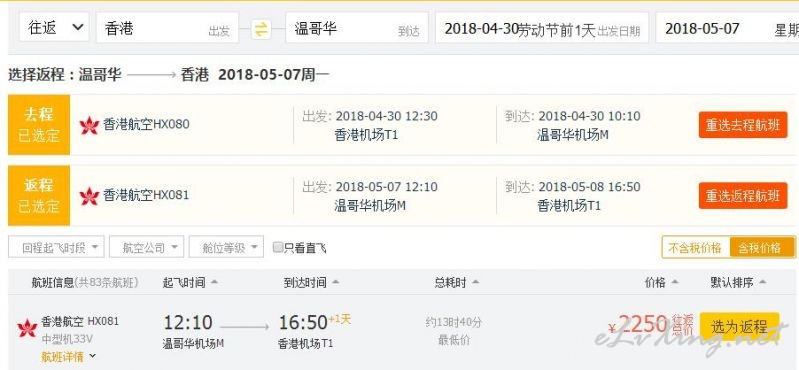Sort by total duration arrow
Viewport: 799px width, 370px height.
tap(475, 282)
